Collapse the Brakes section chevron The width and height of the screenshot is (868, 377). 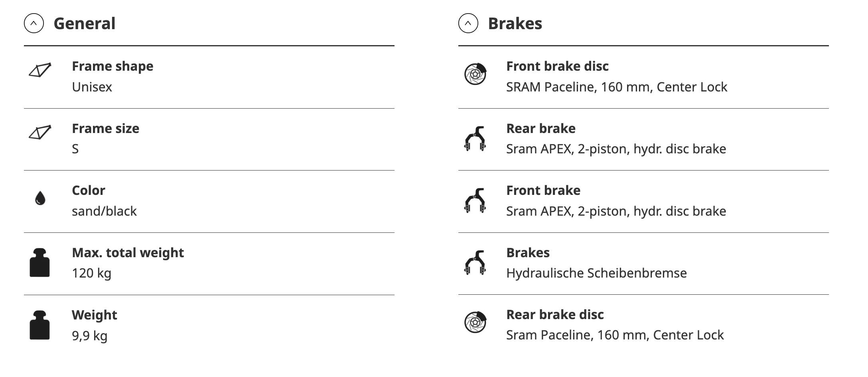(468, 24)
